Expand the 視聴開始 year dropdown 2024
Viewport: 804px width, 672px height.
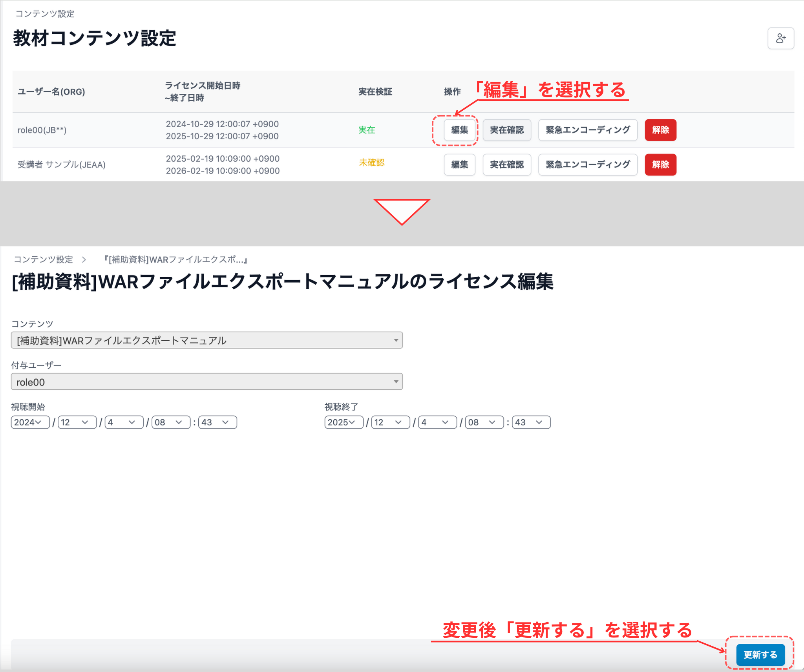coord(30,422)
